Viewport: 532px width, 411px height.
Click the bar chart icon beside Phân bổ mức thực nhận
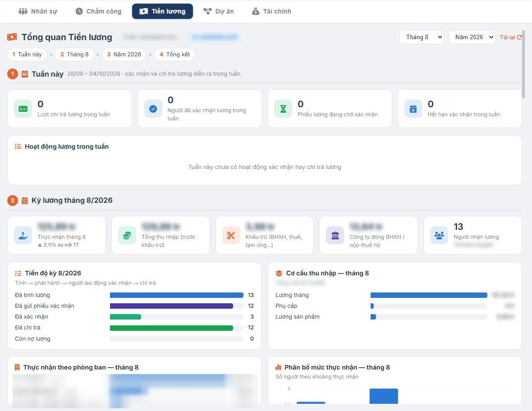point(278,367)
